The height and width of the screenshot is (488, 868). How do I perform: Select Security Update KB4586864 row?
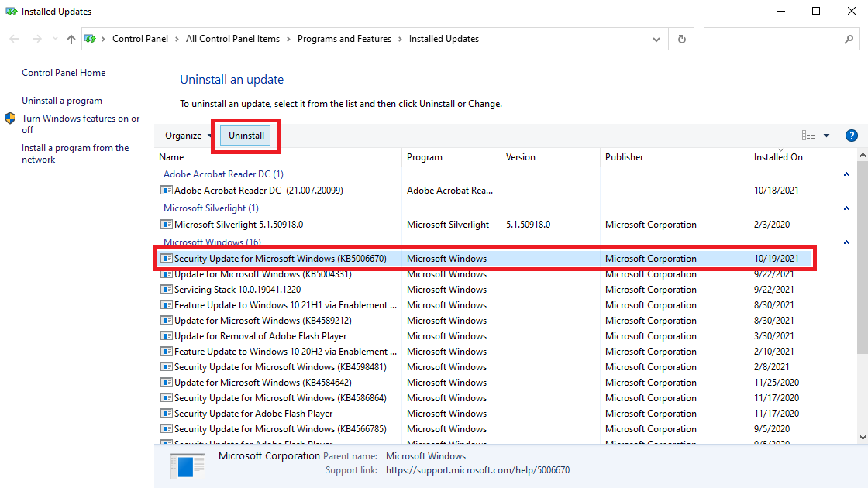pos(485,398)
